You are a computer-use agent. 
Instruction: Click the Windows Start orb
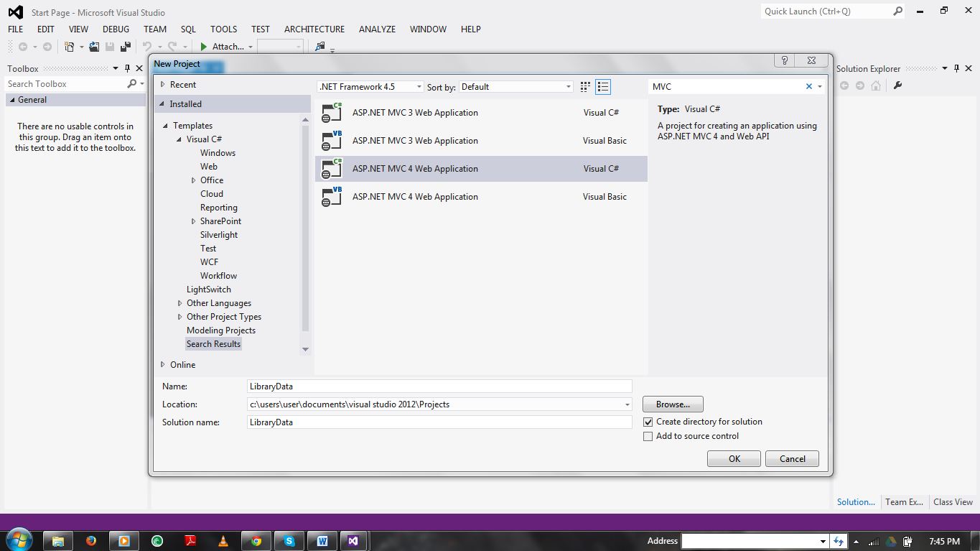click(19, 540)
